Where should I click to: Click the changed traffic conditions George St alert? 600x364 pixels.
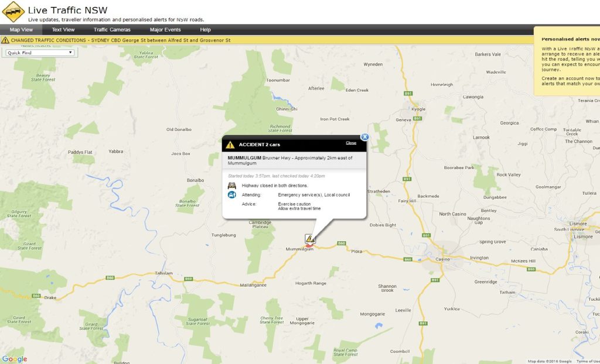coord(121,40)
